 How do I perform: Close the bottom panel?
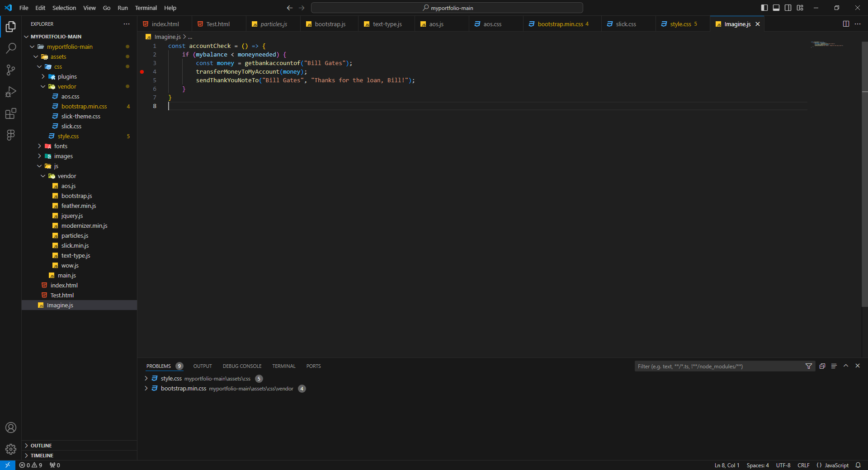click(858, 366)
